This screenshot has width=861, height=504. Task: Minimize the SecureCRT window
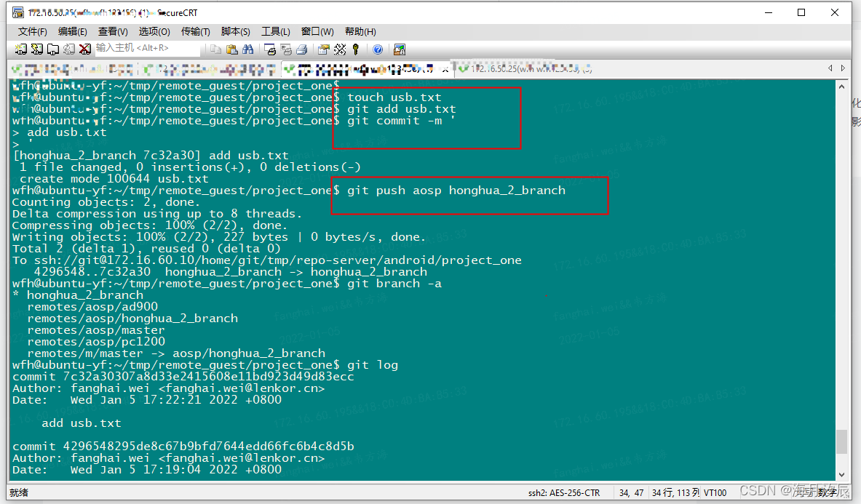tap(768, 12)
